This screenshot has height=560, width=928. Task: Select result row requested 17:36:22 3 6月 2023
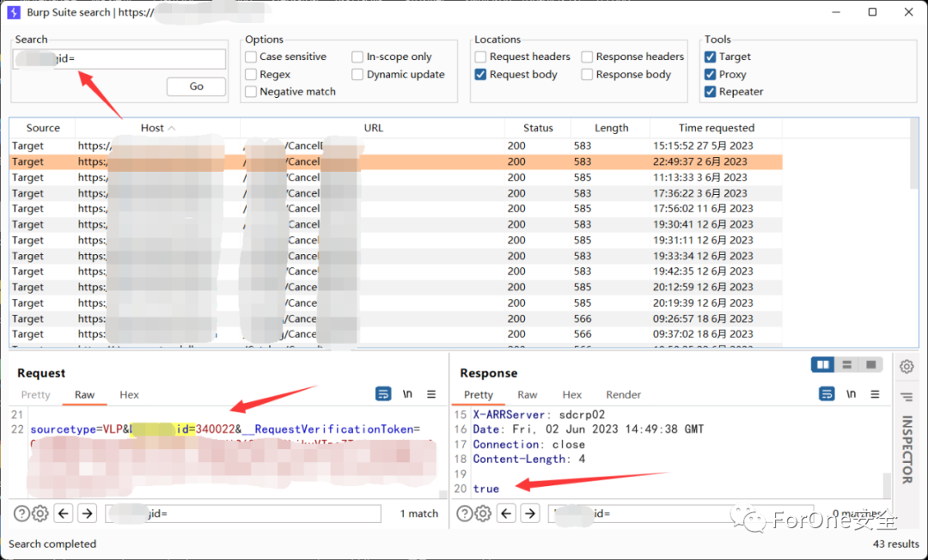click(396, 192)
